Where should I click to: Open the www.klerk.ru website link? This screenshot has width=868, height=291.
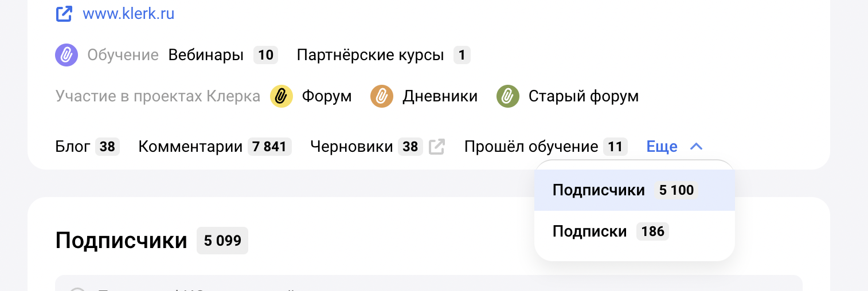(128, 14)
